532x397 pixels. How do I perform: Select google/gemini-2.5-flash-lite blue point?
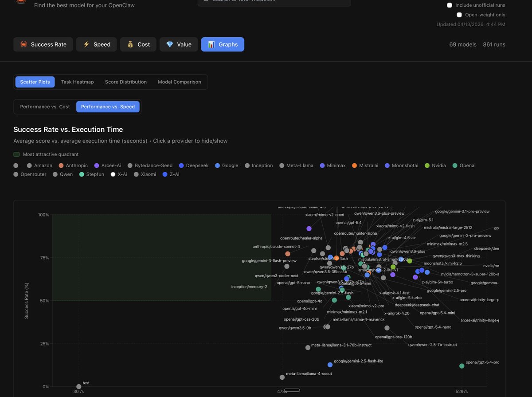pos(330,365)
